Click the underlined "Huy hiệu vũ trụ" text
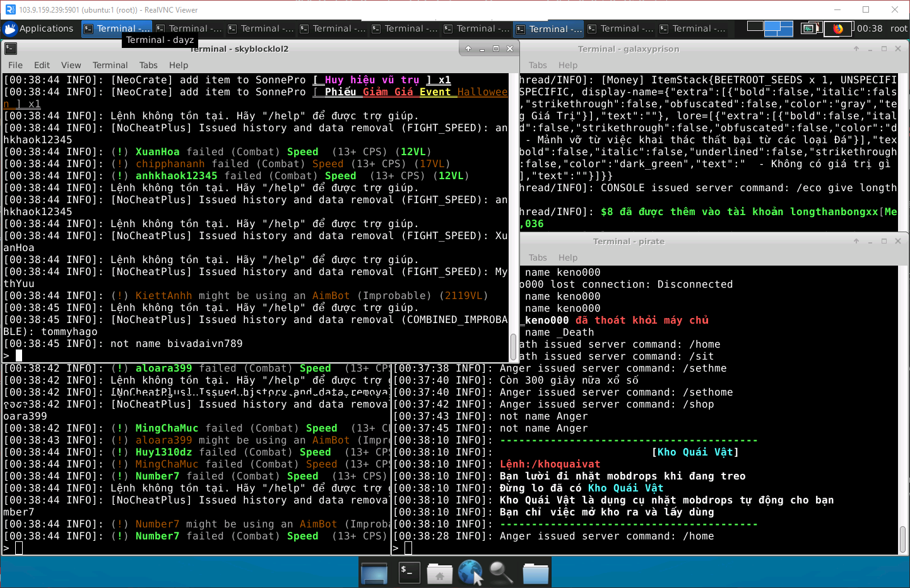910x588 pixels. [372, 80]
